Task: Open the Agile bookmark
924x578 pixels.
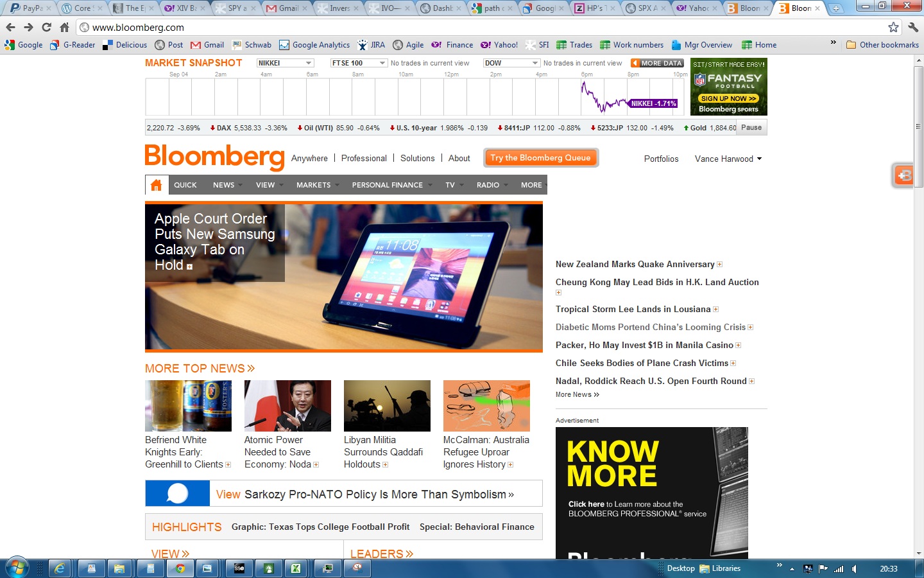Action: coord(408,45)
